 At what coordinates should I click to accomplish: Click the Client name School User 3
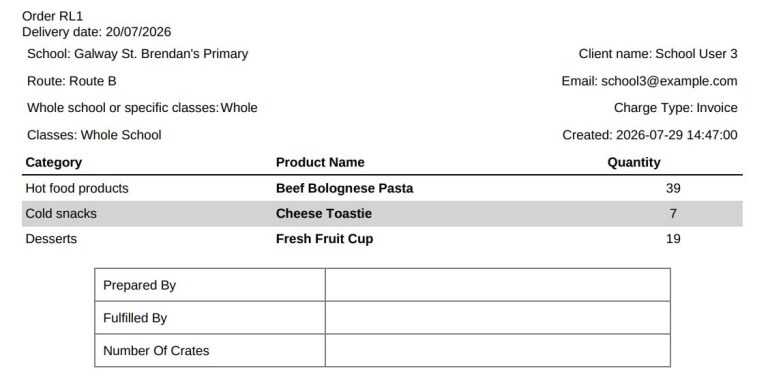coord(658,54)
